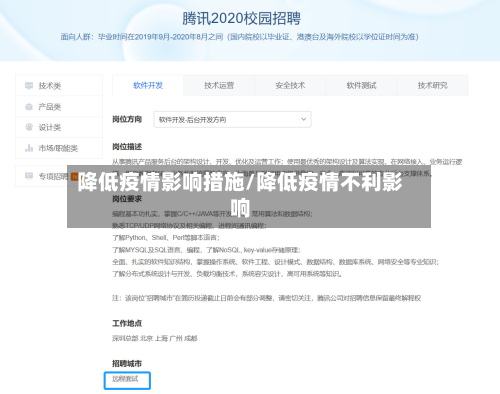The image size is (500, 394).
Task: Click the line starting 了解MYSQL及SQL语言
Action: (206, 250)
